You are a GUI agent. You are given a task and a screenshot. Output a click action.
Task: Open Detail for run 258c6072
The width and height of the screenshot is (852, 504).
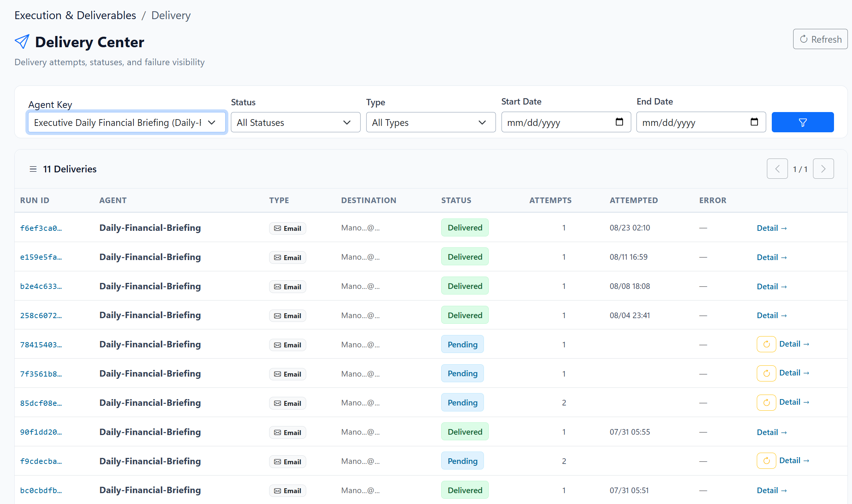(772, 315)
